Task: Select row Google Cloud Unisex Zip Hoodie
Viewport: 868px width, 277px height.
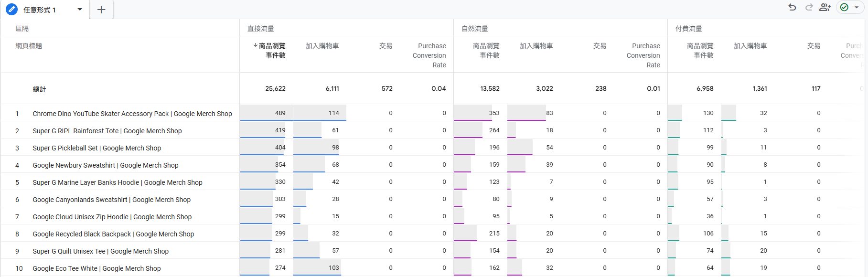Action: coord(112,217)
